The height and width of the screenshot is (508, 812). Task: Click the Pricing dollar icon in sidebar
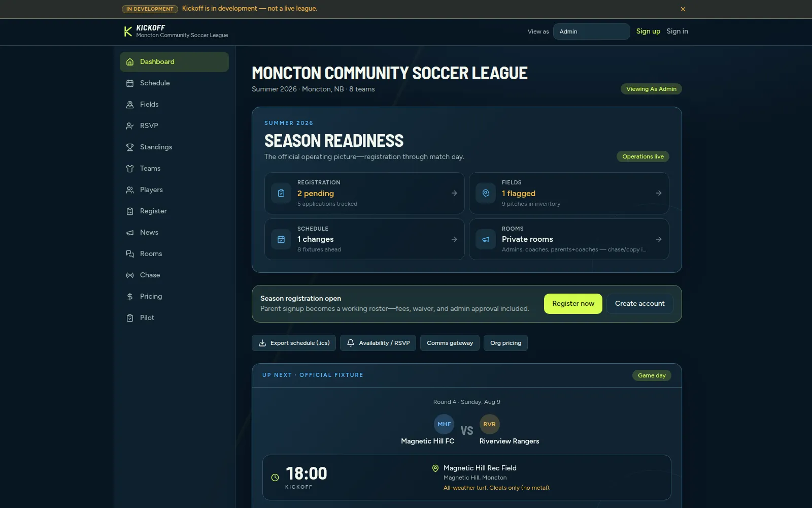[130, 297]
